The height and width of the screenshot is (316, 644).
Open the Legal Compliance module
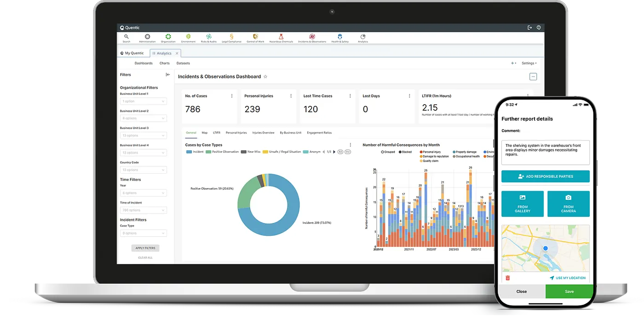[x=231, y=38]
